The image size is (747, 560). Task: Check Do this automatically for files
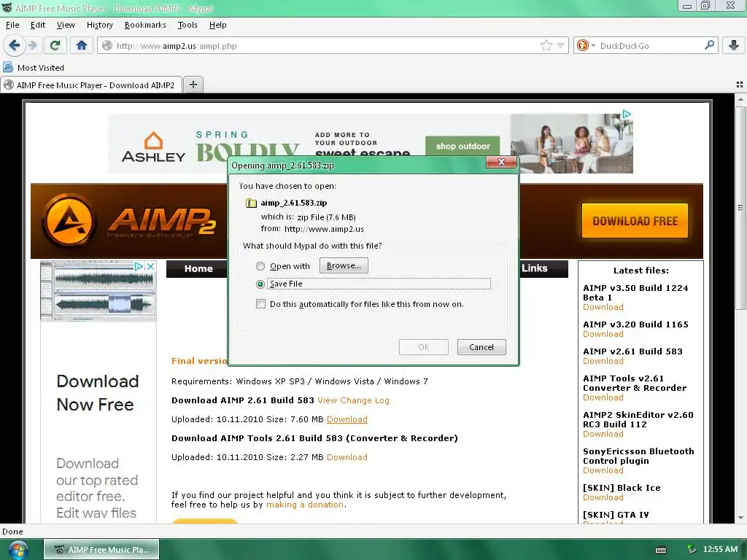click(260, 304)
